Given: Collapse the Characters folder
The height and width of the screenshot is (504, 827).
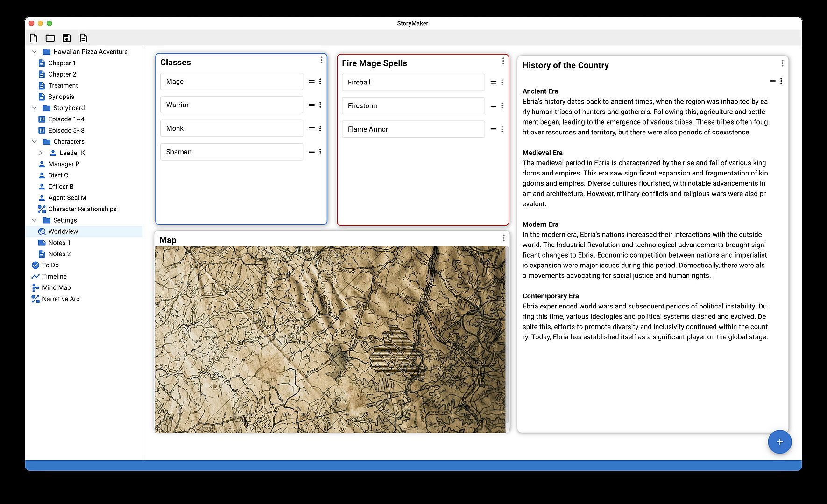Looking at the screenshot, I should [x=34, y=141].
